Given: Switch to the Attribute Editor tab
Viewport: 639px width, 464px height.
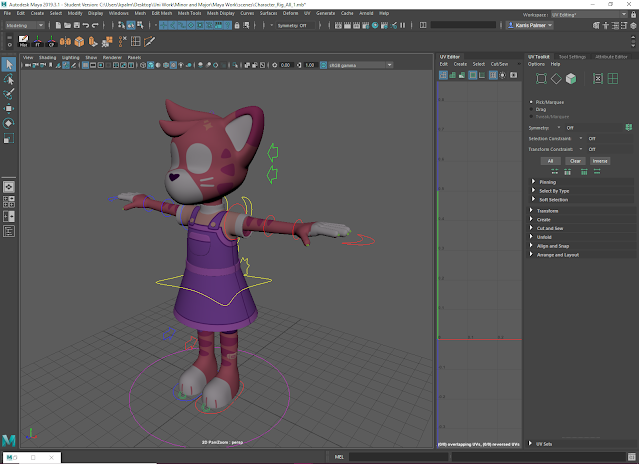Looking at the screenshot, I should click(611, 57).
